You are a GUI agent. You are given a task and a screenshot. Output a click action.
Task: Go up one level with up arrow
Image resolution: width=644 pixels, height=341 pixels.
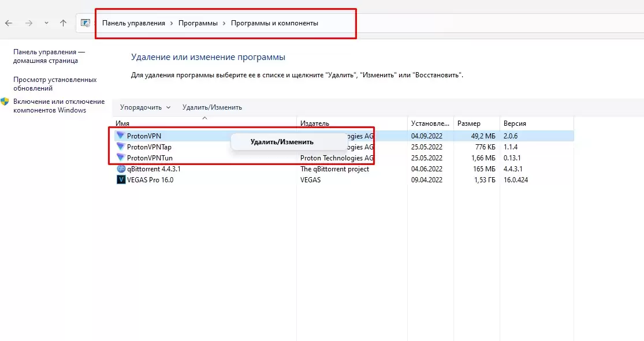[63, 23]
